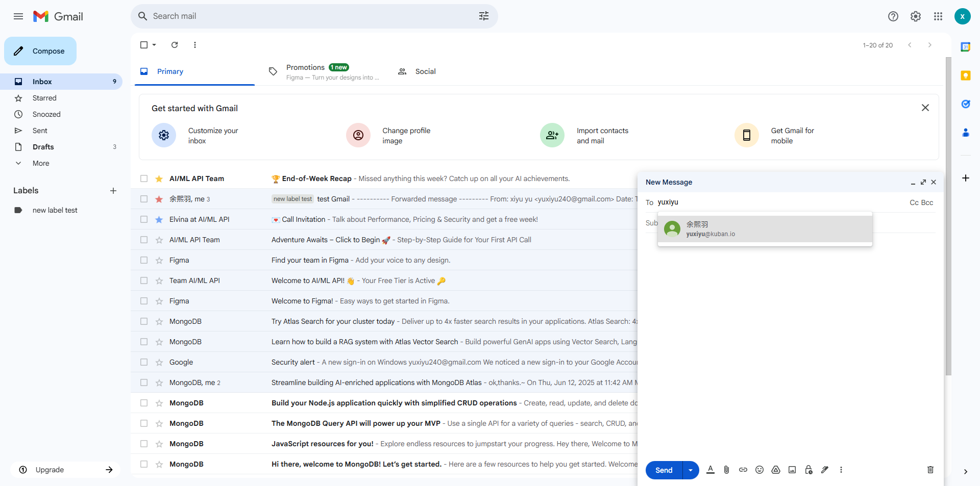The image size is (980, 486).
Task: Open Customize your inbox
Action: pos(213,136)
